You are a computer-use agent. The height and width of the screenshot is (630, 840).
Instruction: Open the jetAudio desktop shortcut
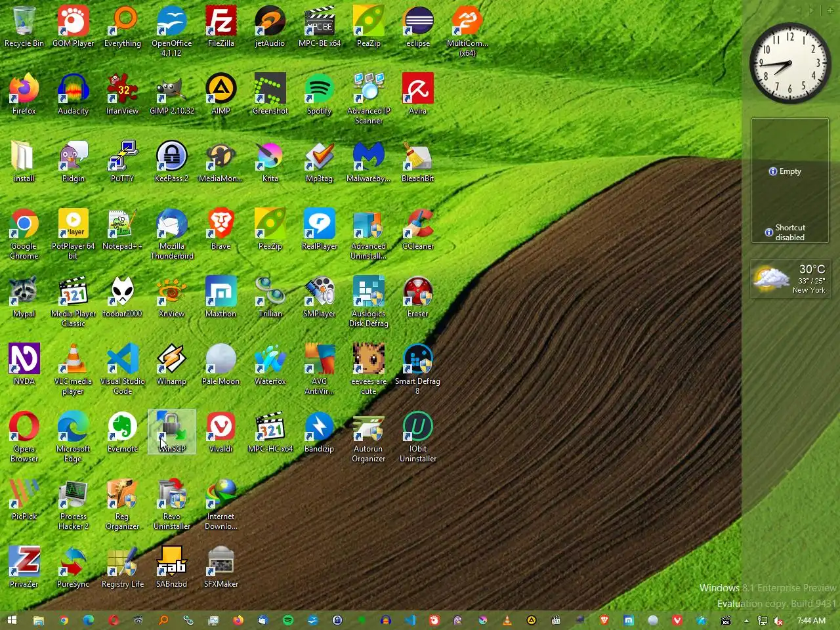click(x=270, y=27)
